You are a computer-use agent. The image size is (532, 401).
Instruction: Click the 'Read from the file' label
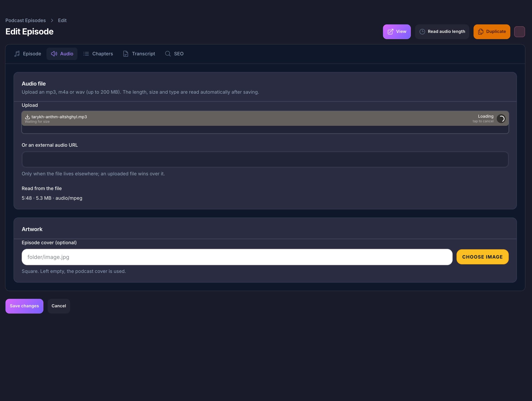(x=42, y=189)
